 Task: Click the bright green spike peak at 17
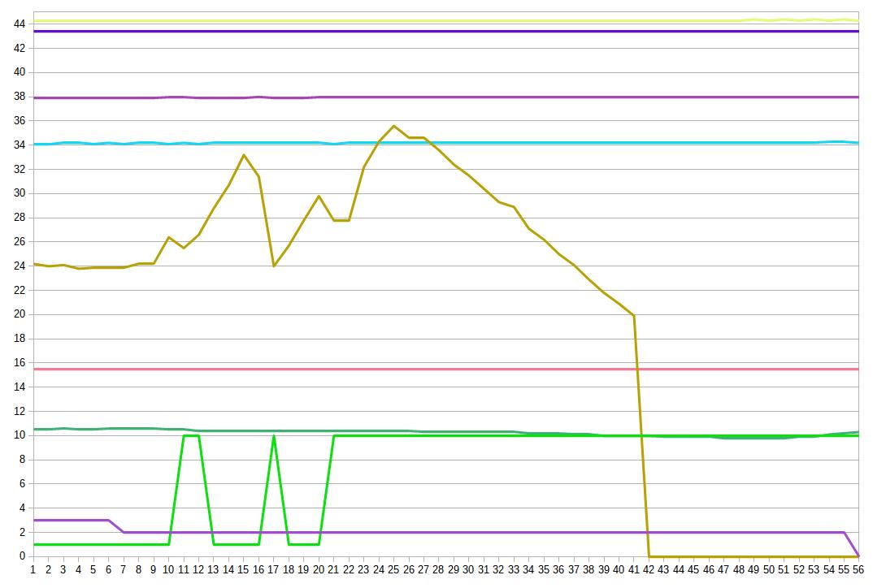tap(273, 435)
